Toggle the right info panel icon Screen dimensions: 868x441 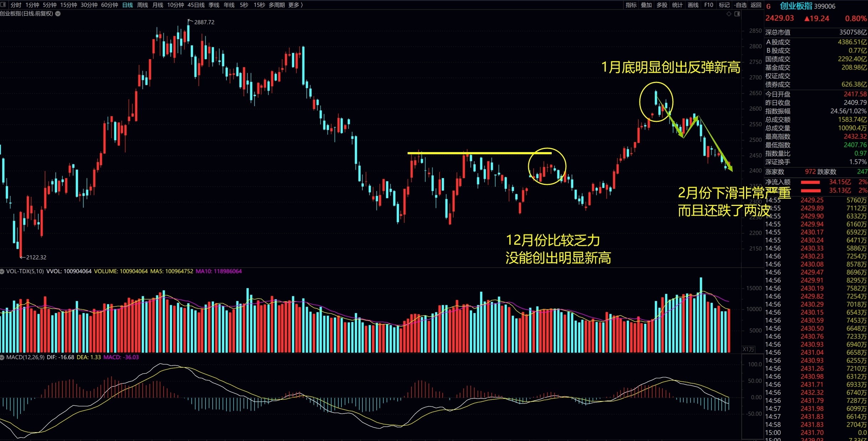[737, 14]
